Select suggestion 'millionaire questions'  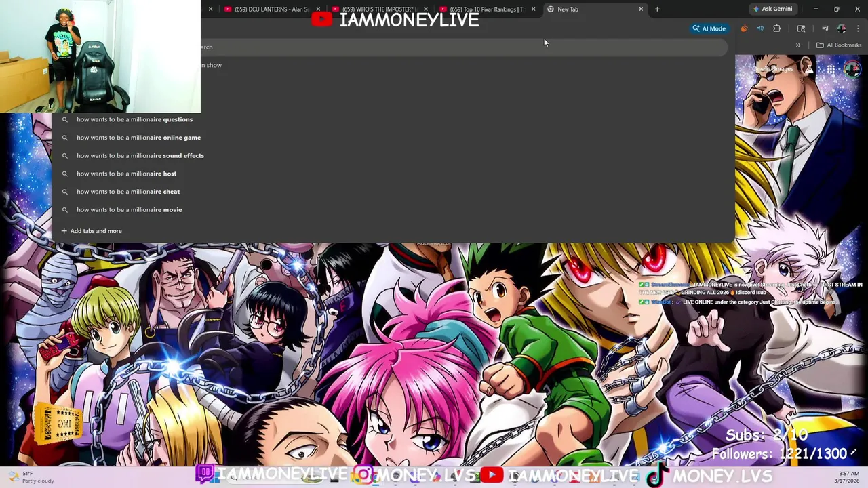click(x=393, y=119)
